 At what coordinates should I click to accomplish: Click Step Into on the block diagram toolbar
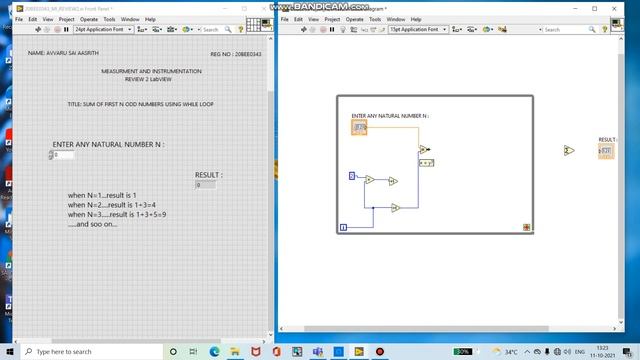tap(364, 29)
